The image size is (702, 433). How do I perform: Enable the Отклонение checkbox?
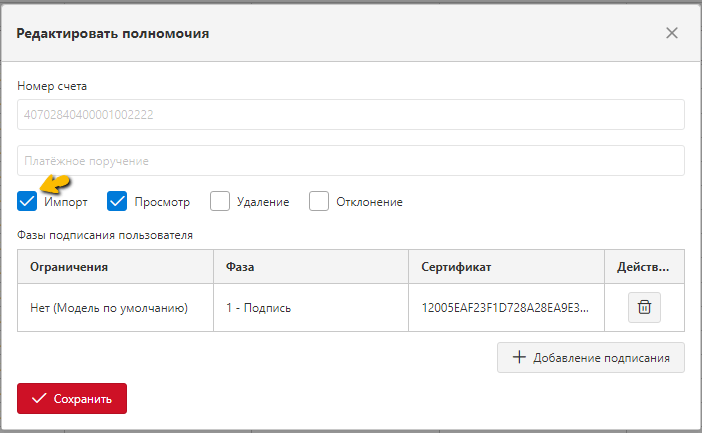tap(319, 201)
